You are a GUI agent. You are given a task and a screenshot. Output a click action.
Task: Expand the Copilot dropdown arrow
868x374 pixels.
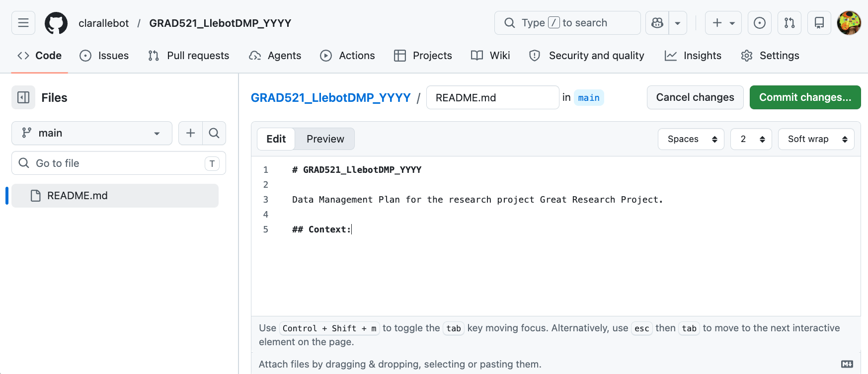tap(678, 23)
